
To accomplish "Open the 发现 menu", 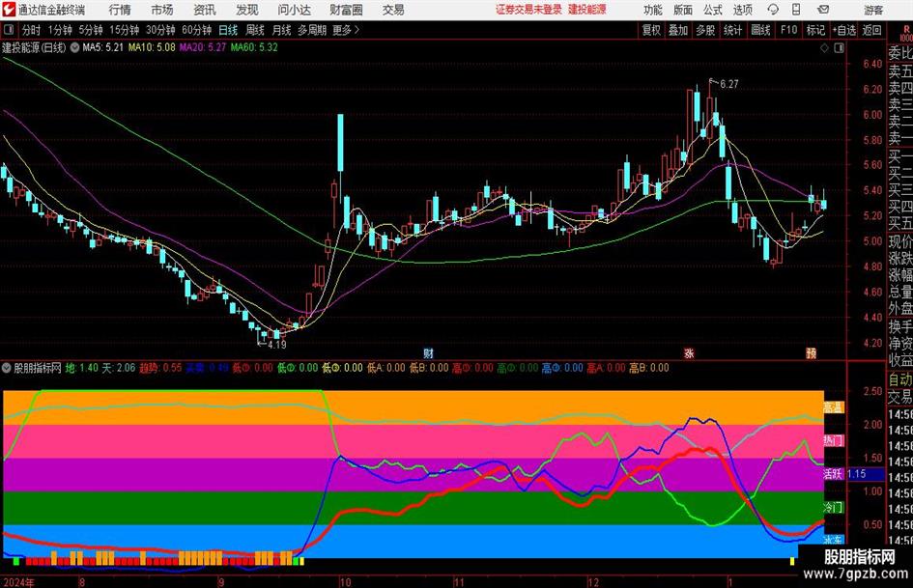I will pos(247,10).
